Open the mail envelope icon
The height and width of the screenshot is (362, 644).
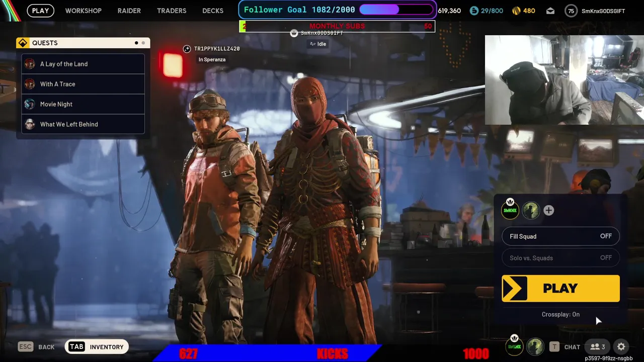coord(550,11)
